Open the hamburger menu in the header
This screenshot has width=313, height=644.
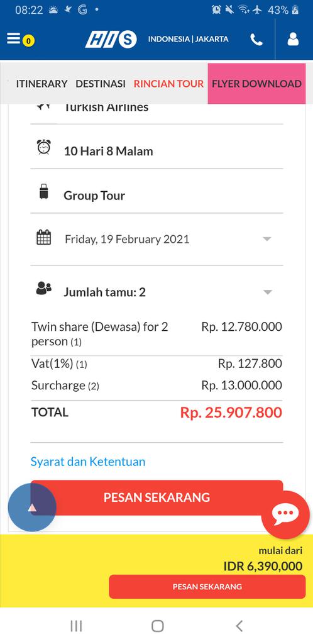click(14, 39)
